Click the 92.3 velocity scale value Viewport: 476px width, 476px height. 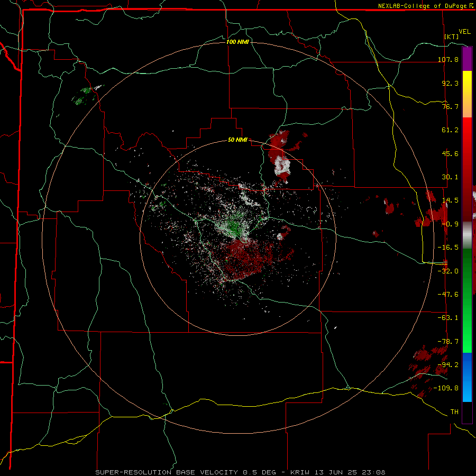point(450,83)
